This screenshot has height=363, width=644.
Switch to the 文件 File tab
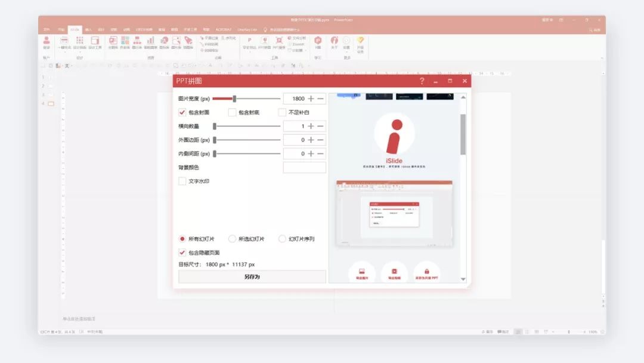pyautogui.click(x=47, y=30)
